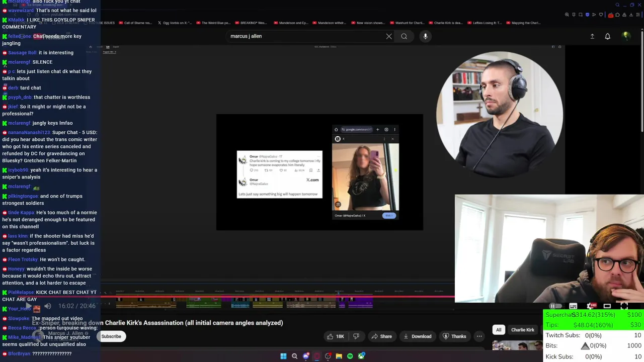Open the Xbox taskbar icon
The width and height of the screenshot is (644, 362).
coord(361,356)
